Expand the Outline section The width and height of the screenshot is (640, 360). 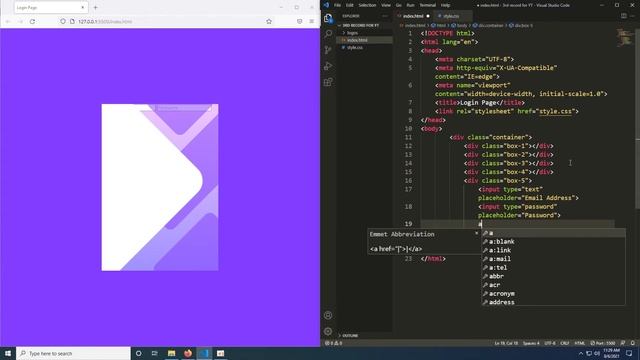[x=350, y=336]
